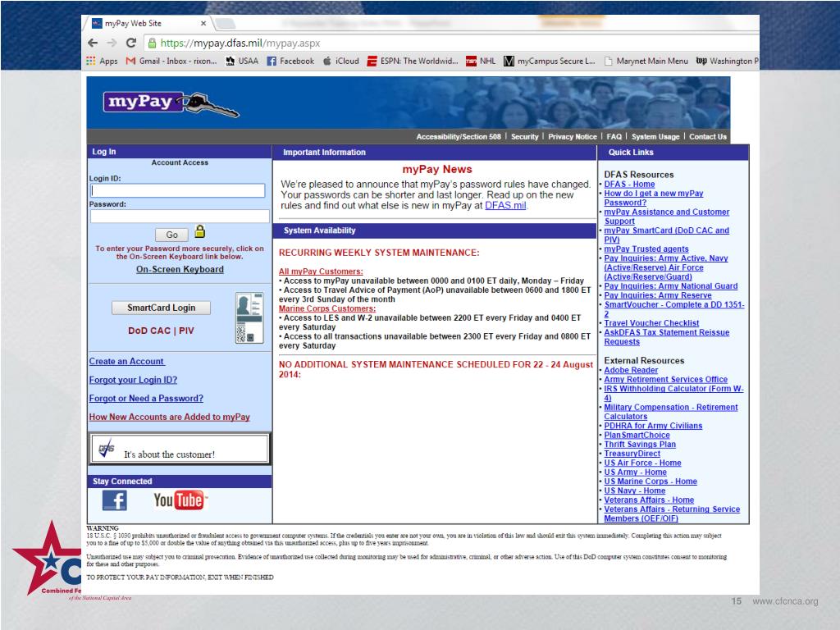
Task: Click the DFAS customer banner image
Action: click(x=180, y=449)
